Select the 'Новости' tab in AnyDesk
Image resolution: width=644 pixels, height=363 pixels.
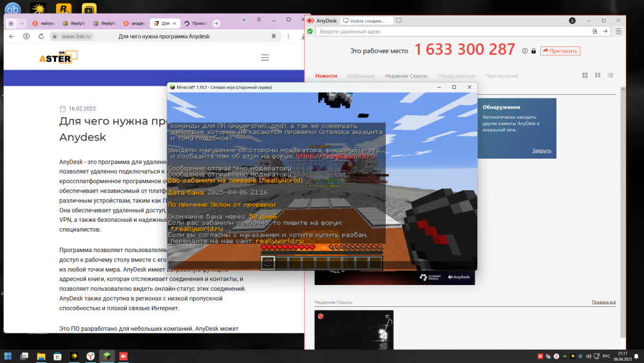[x=326, y=76]
